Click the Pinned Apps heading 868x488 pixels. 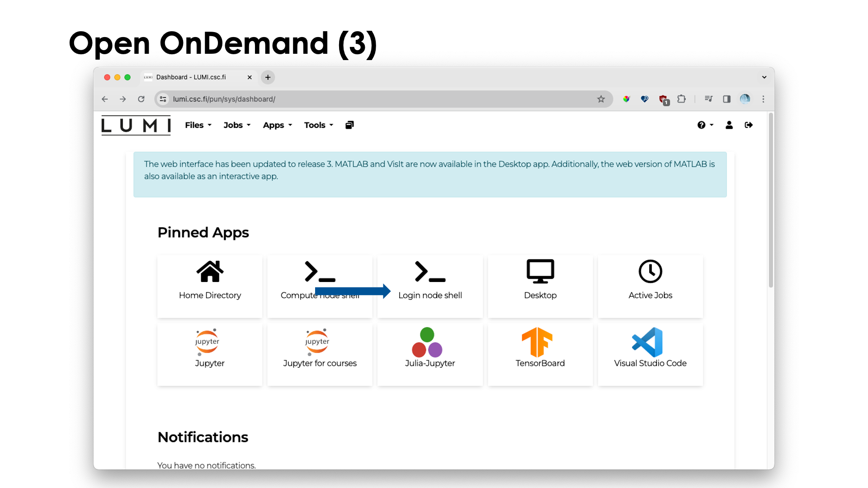point(203,232)
